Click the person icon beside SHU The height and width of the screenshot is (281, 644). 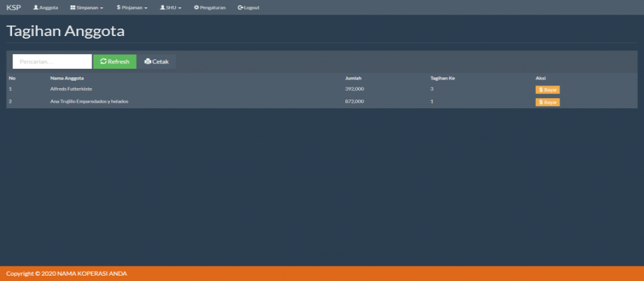[163, 7]
